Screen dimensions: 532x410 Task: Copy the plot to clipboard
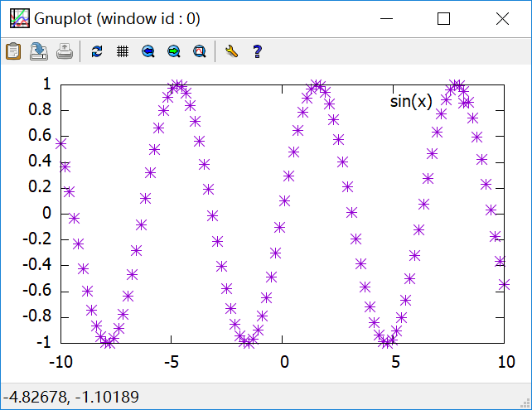13,51
